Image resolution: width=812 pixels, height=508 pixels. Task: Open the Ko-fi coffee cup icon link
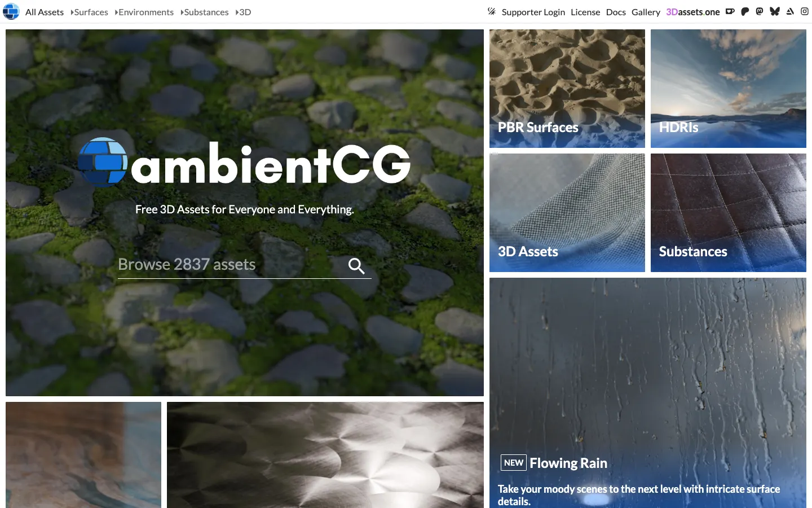pyautogui.click(x=730, y=11)
